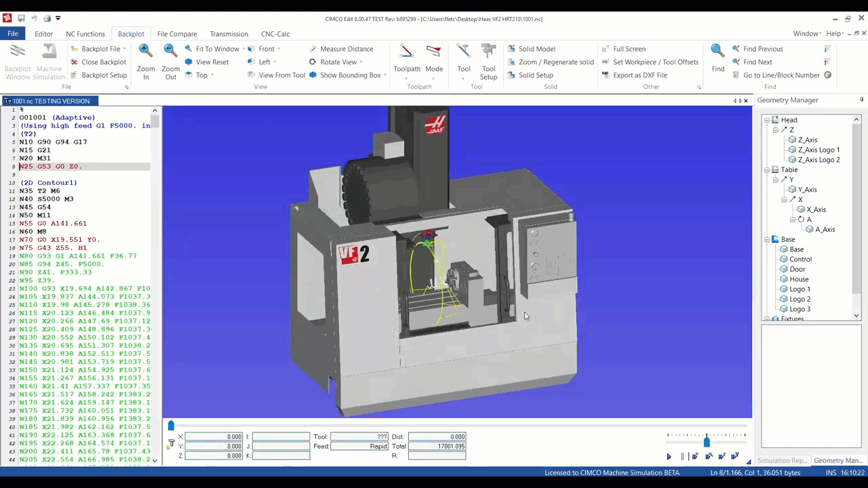Screen dimensions: 868x488
Task: Open the Machine Simulation tool
Action: pos(49,62)
